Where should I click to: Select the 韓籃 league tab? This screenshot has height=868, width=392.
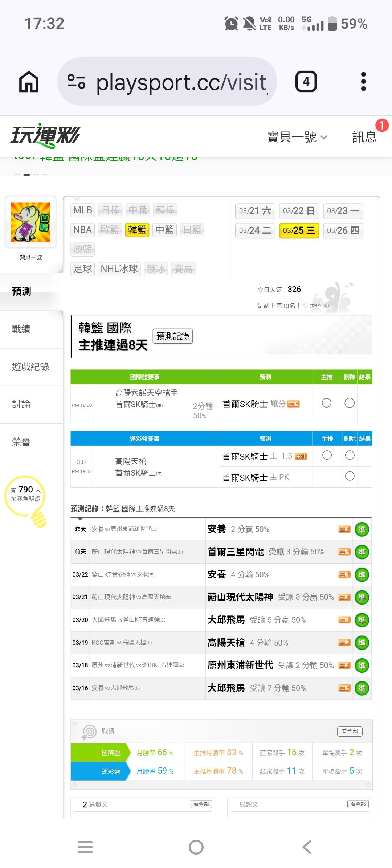137,230
